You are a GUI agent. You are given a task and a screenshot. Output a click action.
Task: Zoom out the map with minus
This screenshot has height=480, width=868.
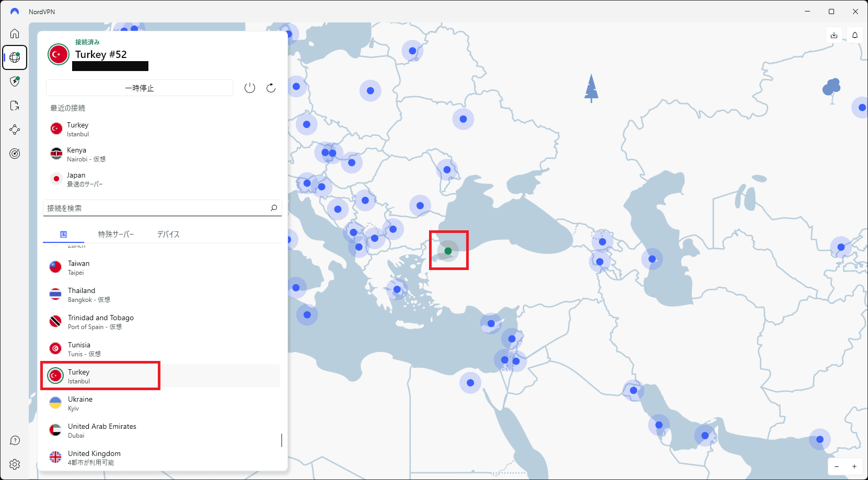point(837,466)
